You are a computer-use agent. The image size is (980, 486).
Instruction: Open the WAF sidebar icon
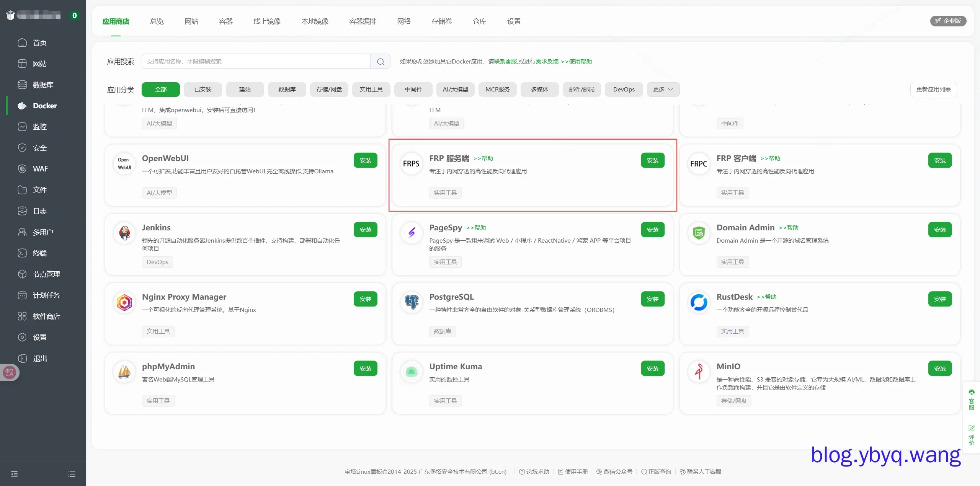click(22, 169)
